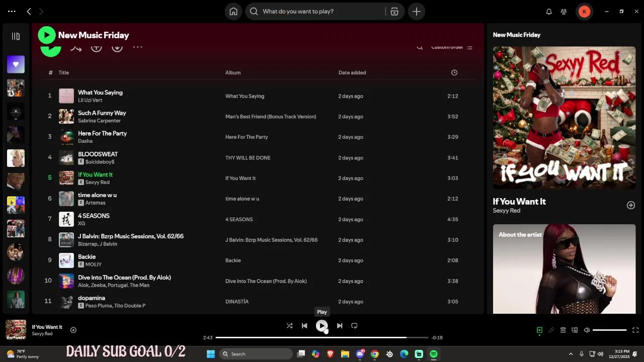Click the Play button in player bar
The image size is (644, 362).
pyautogui.click(x=321, y=326)
